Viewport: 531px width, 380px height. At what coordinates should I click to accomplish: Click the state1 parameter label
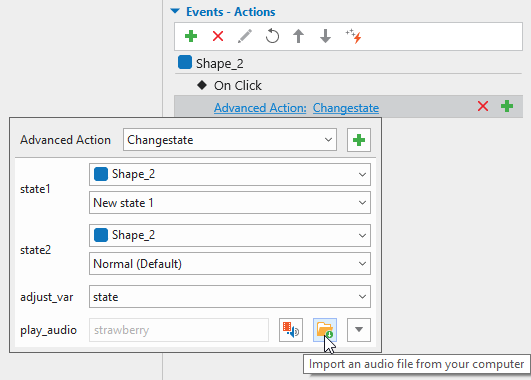35,189
